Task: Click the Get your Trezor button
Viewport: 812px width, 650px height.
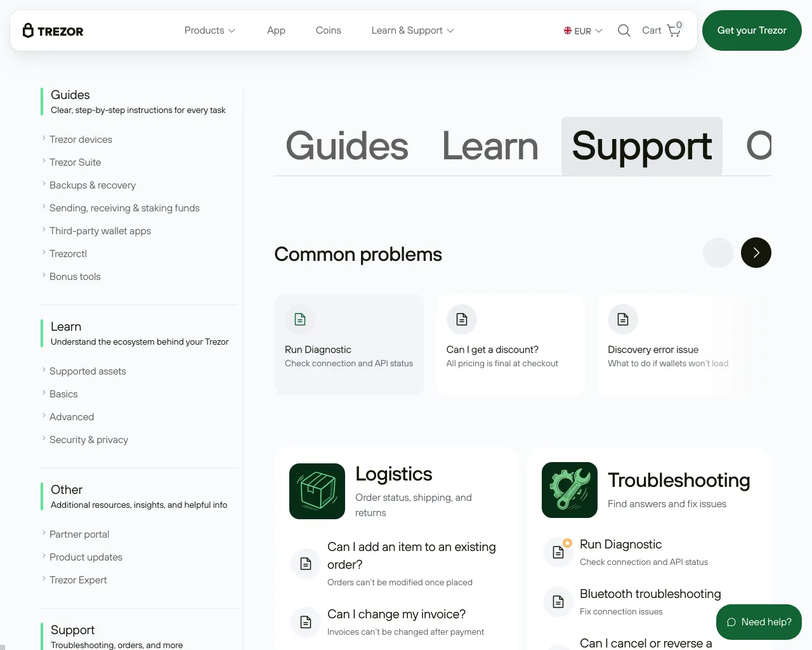Action: click(x=752, y=30)
